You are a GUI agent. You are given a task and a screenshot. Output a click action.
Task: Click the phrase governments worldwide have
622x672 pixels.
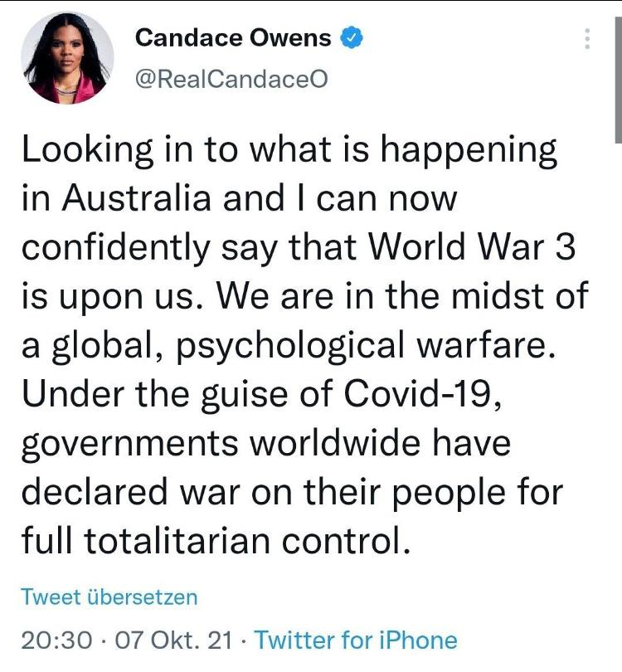[266, 444]
